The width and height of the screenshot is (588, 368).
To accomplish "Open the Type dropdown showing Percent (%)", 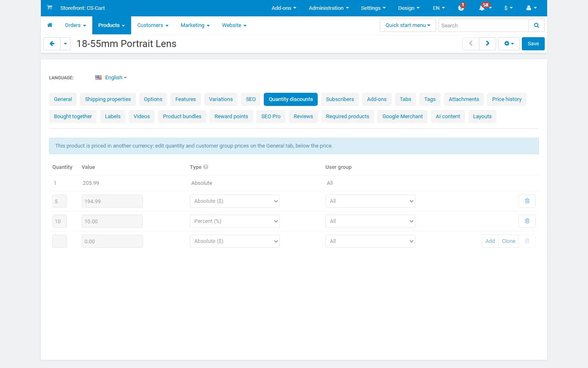I will point(235,221).
